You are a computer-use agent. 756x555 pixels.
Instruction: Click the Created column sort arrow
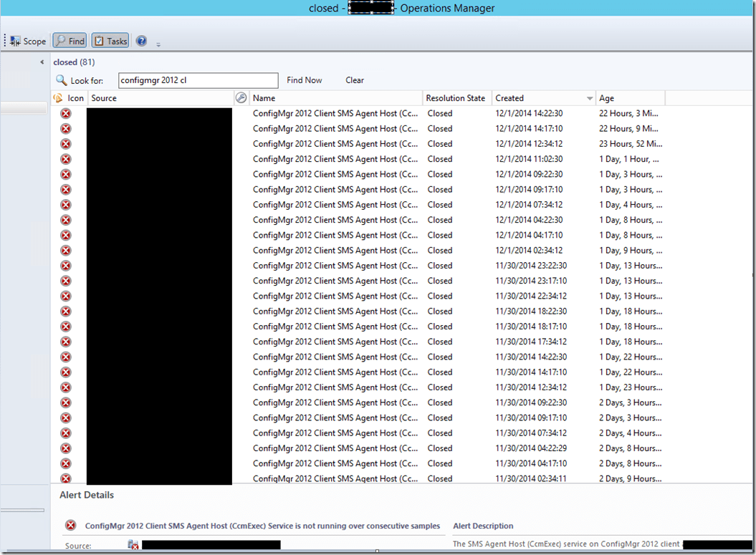pyautogui.click(x=590, y=98)
